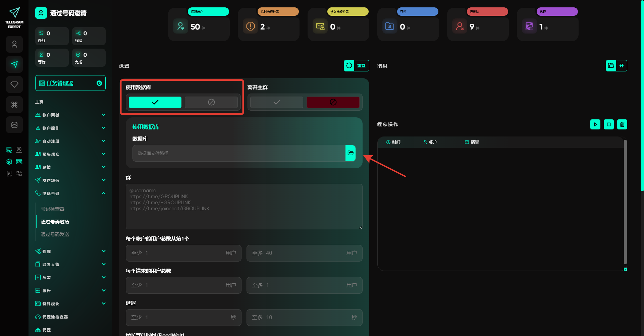Image resolution: width=644 pixels, height=336 pixels.
Task: Click the database stack icon in left sidebar
Action: [x=14, y=125]
